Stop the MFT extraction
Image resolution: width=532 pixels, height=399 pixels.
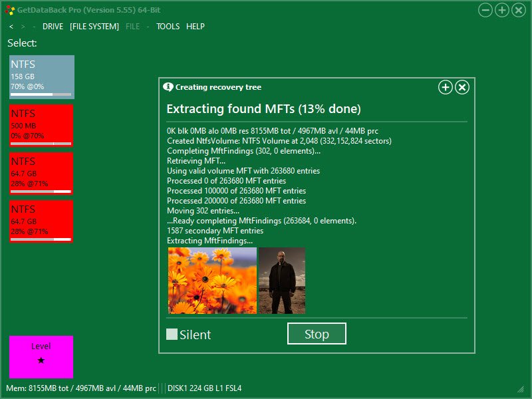[317, 334]
